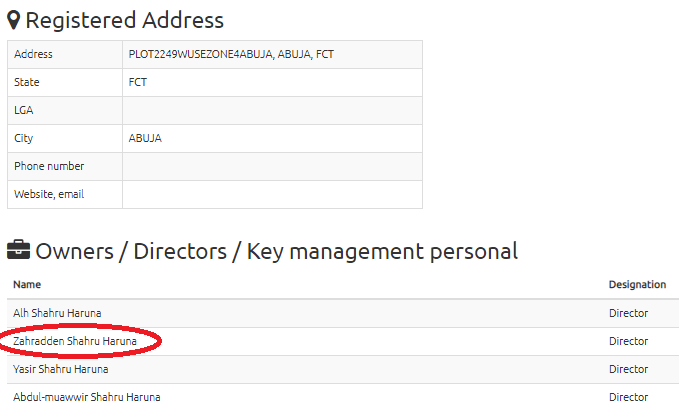The height and width of the screenshot is (411, 679).
Task: Click the empty Website, email value cell
Action: click(x=272, y=194)
